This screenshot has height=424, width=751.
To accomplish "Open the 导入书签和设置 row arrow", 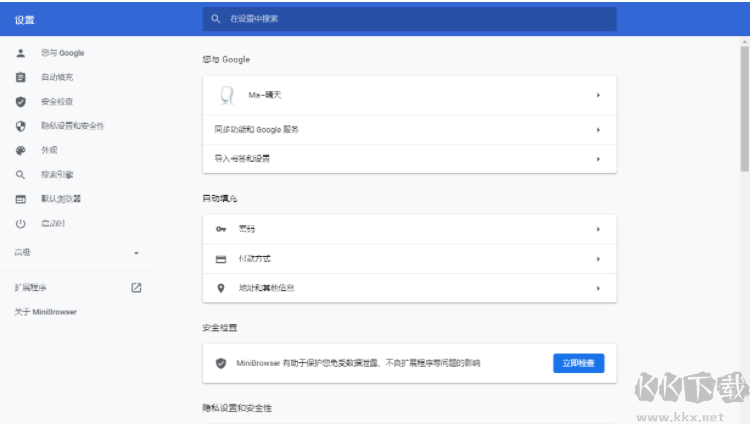I will (x=597, y=158).
